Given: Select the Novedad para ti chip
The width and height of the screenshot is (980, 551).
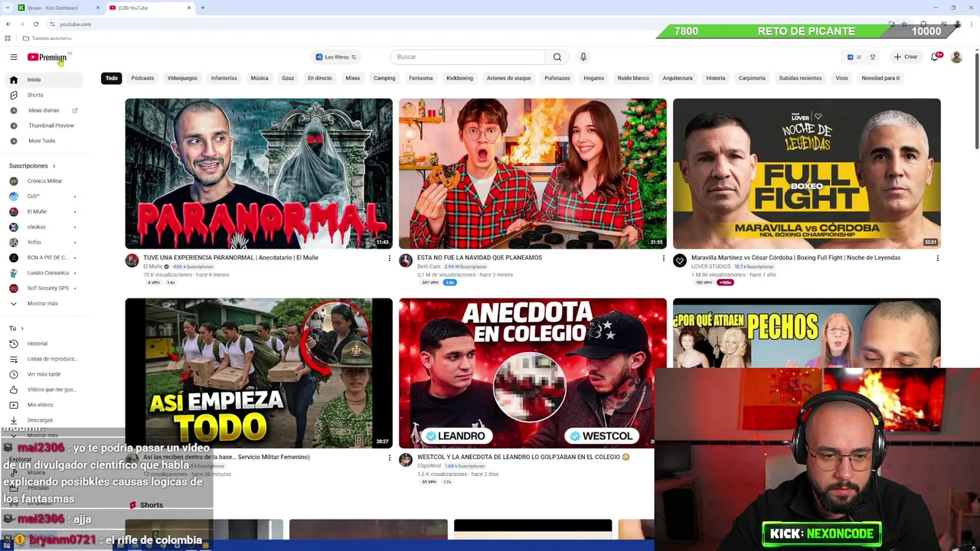Looking at the screenshot, I should point(880,78).
